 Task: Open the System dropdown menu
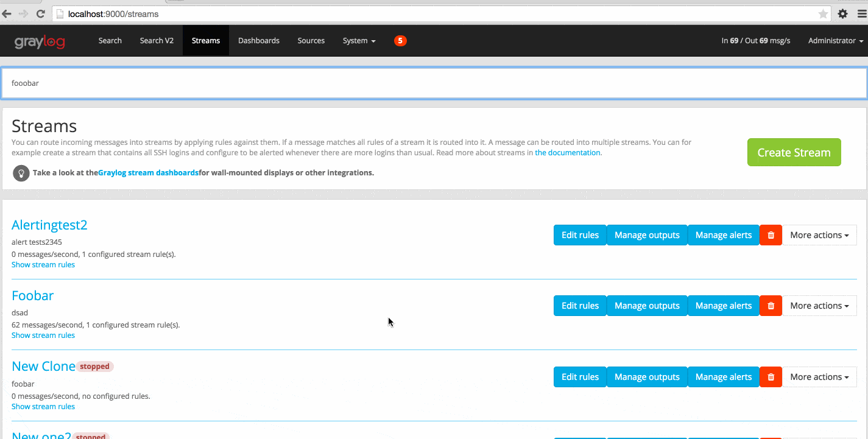click(x=359, y=41)
